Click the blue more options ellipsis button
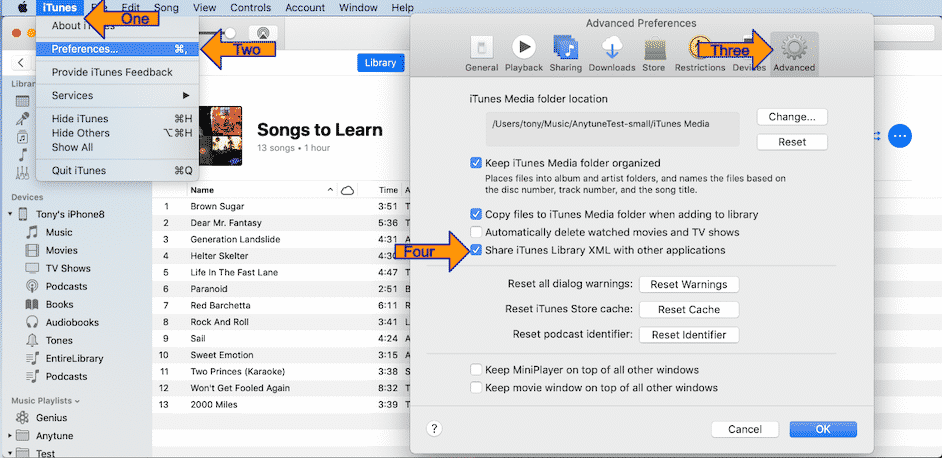The image size is (942, 458). (899, 136)
